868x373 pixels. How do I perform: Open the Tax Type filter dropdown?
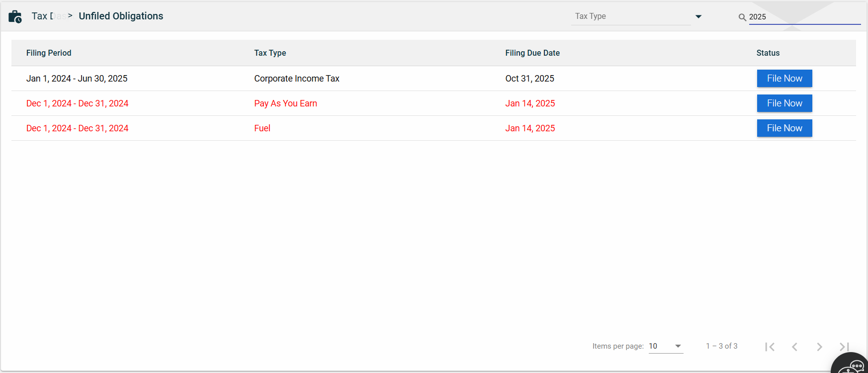tap(630, 16)
